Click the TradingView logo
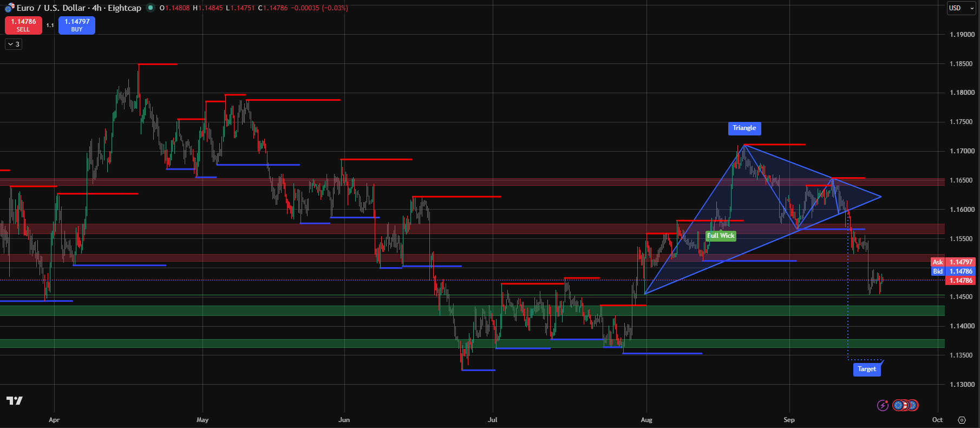Image resolution: width=980 pixels, height=428 pixels. [x=15, y=400]
